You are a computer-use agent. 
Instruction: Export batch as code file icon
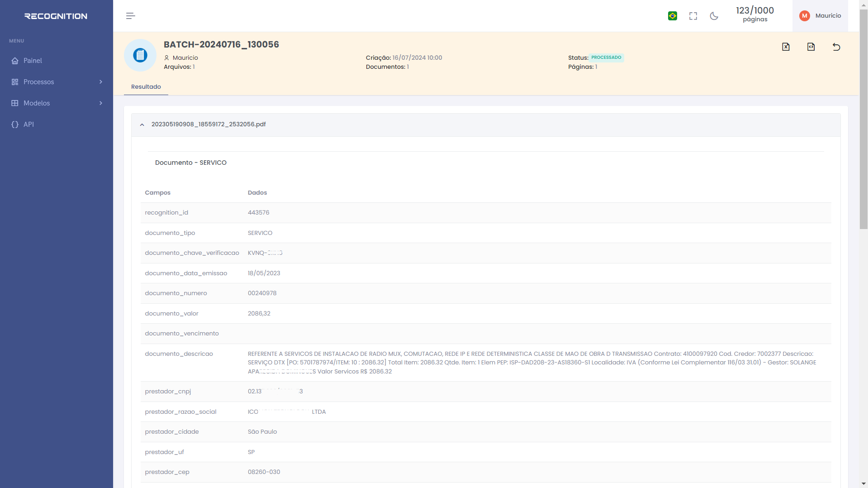point(811,47)
